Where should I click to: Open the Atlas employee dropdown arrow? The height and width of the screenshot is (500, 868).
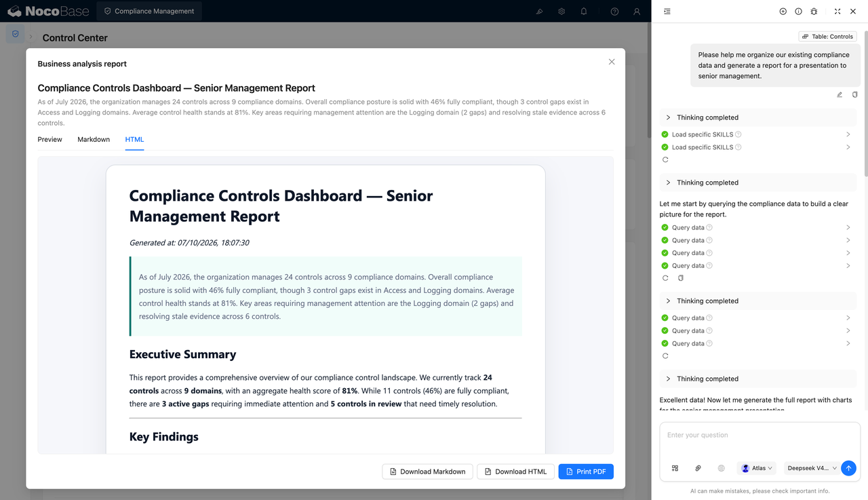770,468
